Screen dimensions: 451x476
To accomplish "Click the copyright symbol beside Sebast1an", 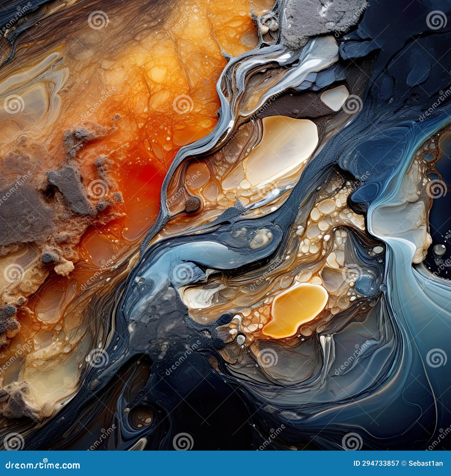I will point(404,463).
